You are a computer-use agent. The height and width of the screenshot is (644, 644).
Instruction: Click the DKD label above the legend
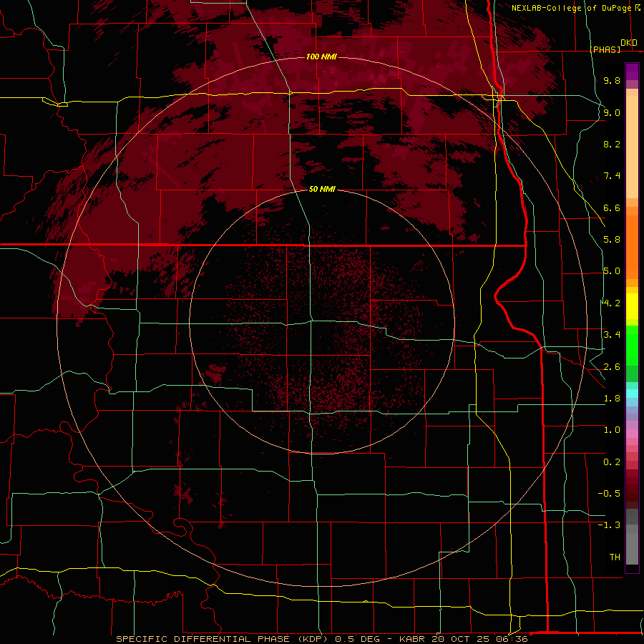point(629,43)
